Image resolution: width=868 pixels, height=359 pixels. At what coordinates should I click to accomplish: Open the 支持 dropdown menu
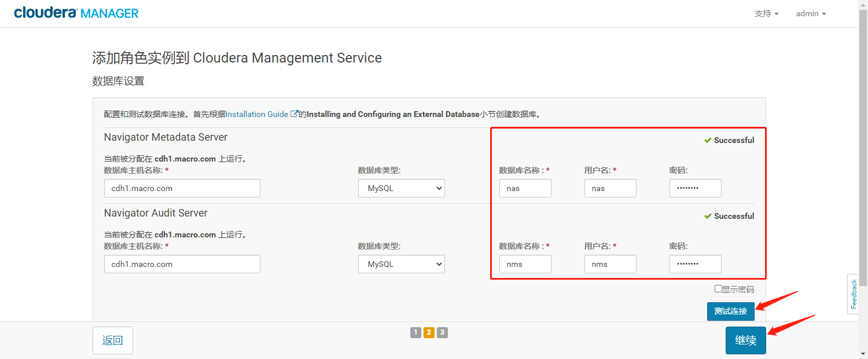(766, 13)
